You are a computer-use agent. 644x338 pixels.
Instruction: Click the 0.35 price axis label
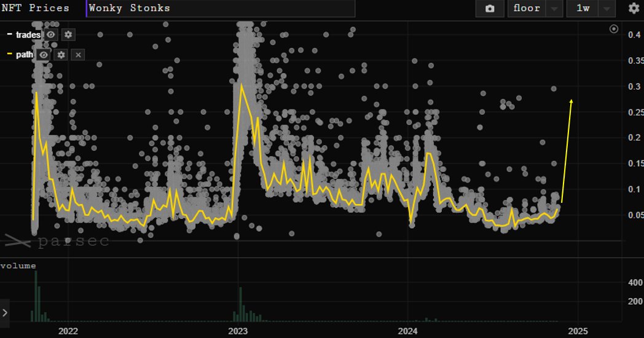(636, 61)
